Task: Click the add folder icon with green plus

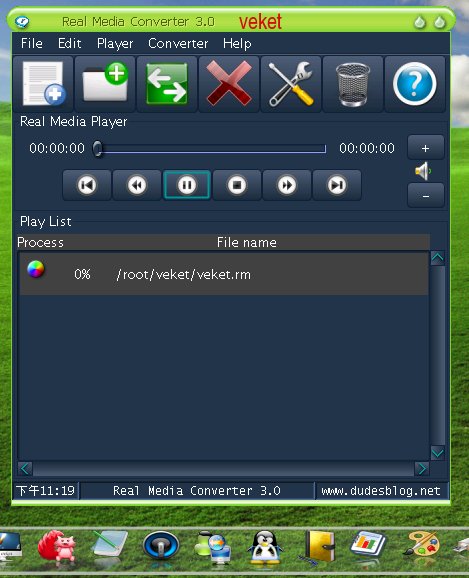Action: click(105, 84)
